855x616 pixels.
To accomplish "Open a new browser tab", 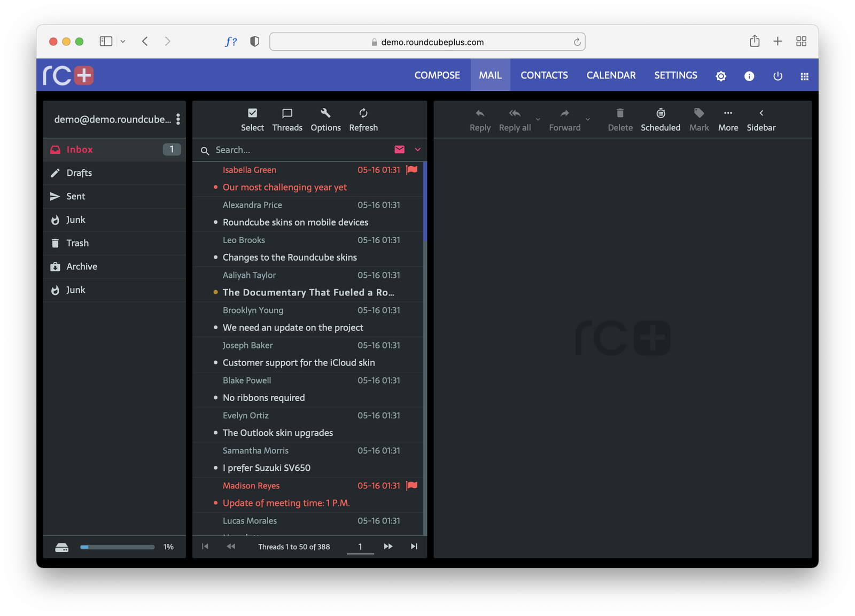I will [x=778, y=41].
